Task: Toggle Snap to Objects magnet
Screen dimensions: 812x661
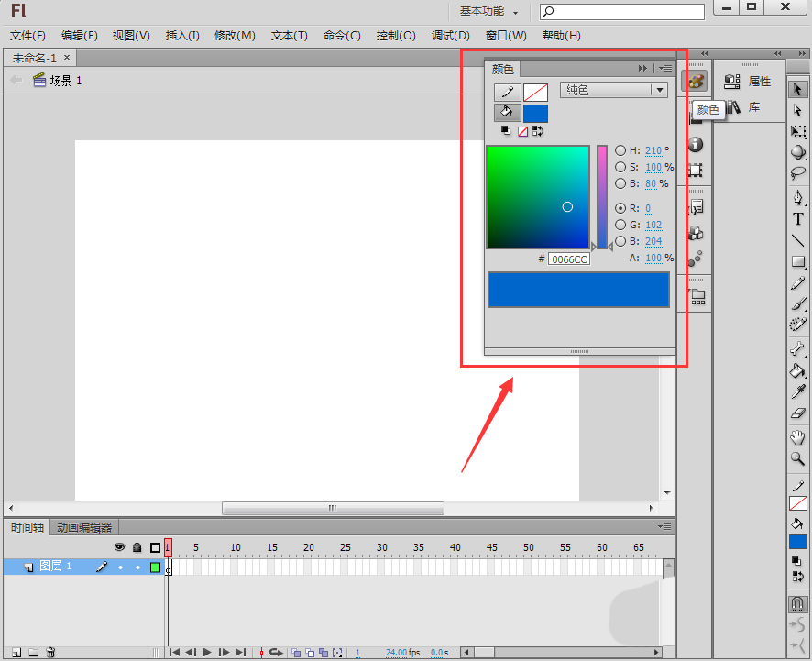Action: [x=797, y=604]
